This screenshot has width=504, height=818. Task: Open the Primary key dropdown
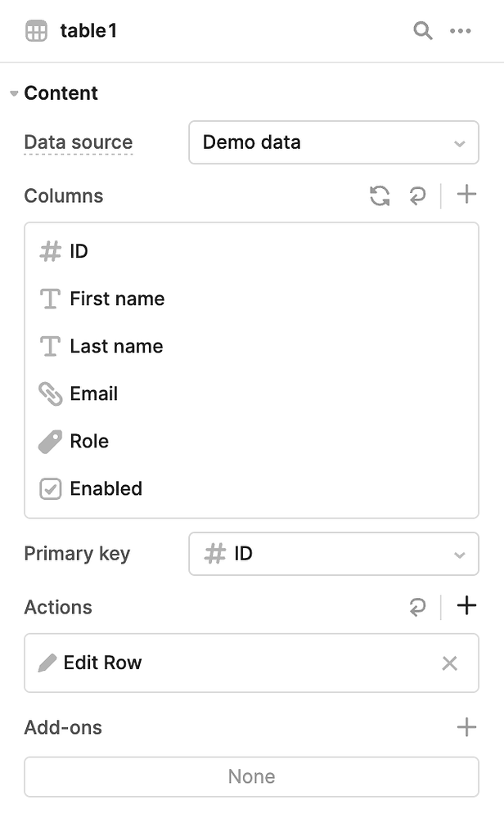coord(333,554)
